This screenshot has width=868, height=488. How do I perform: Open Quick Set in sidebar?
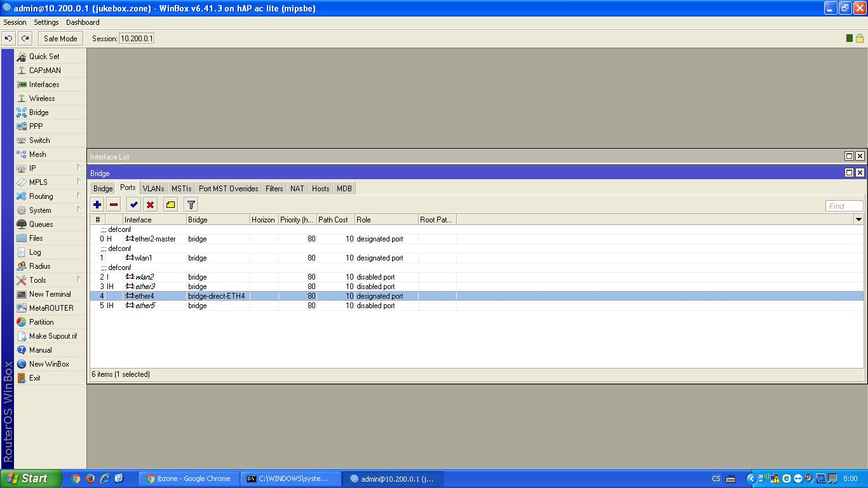(x=50, y=57)
